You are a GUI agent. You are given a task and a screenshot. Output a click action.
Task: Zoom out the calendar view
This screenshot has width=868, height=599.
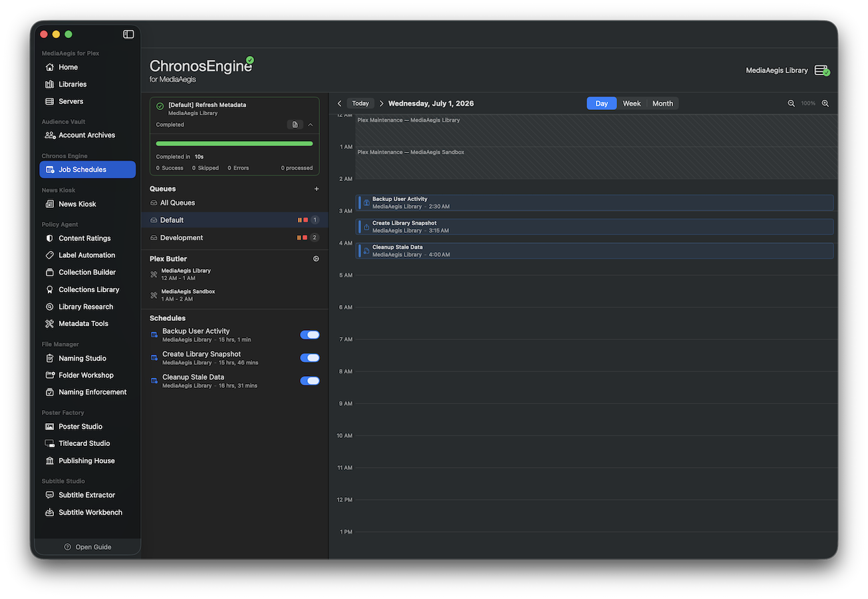coord(792,104)
